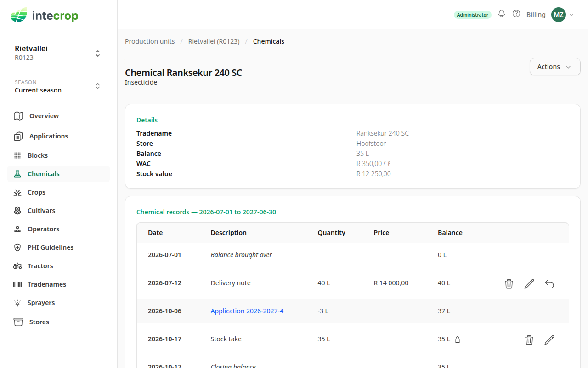588x368 pixels.
Task: Click the Tractors icon in sidebar
Action: (x=17, y=266)
